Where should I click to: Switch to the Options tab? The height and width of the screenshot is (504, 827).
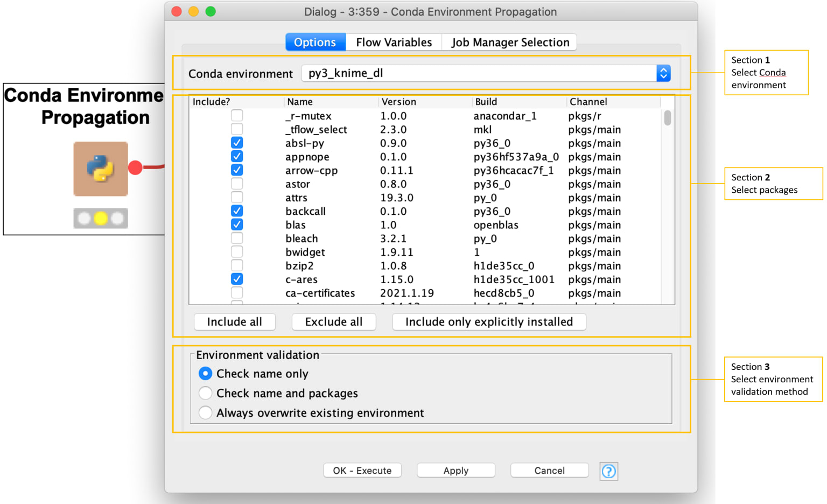point(315,42)
